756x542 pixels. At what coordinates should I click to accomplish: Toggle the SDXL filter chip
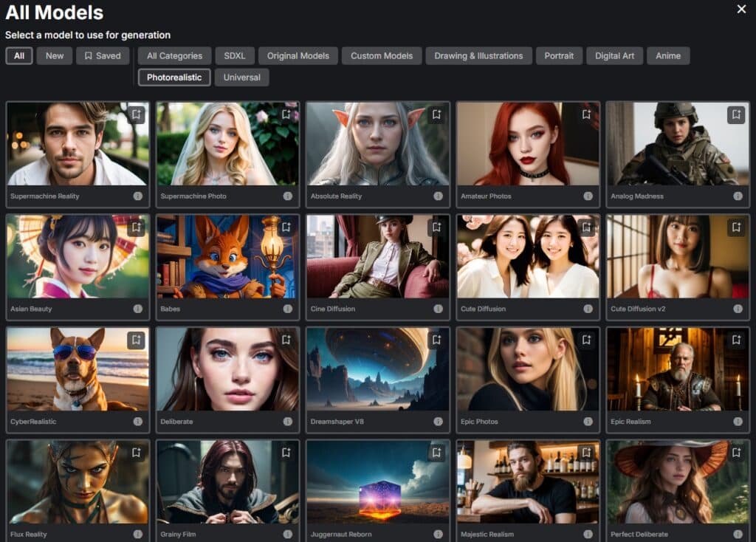tap(235, 56)
